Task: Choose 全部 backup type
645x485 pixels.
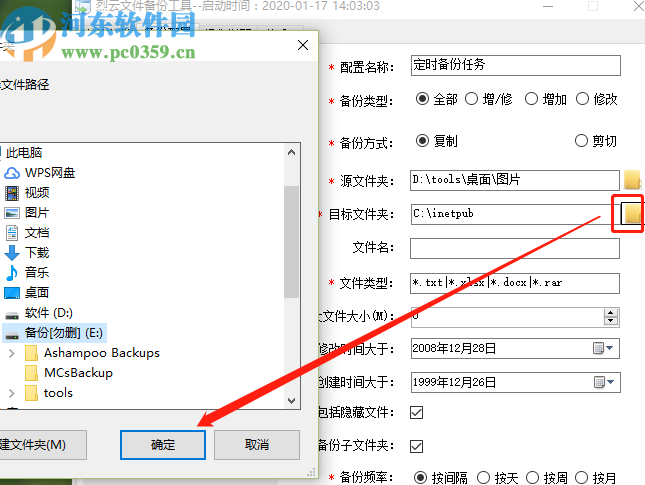Action: click(436, 99)
